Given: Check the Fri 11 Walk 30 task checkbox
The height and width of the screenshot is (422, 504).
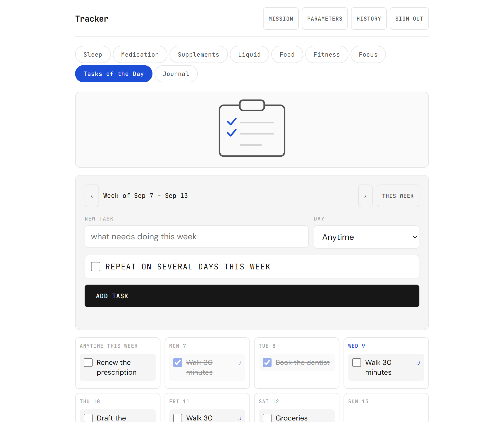Looking at the screenshot, I should point(178,418).
